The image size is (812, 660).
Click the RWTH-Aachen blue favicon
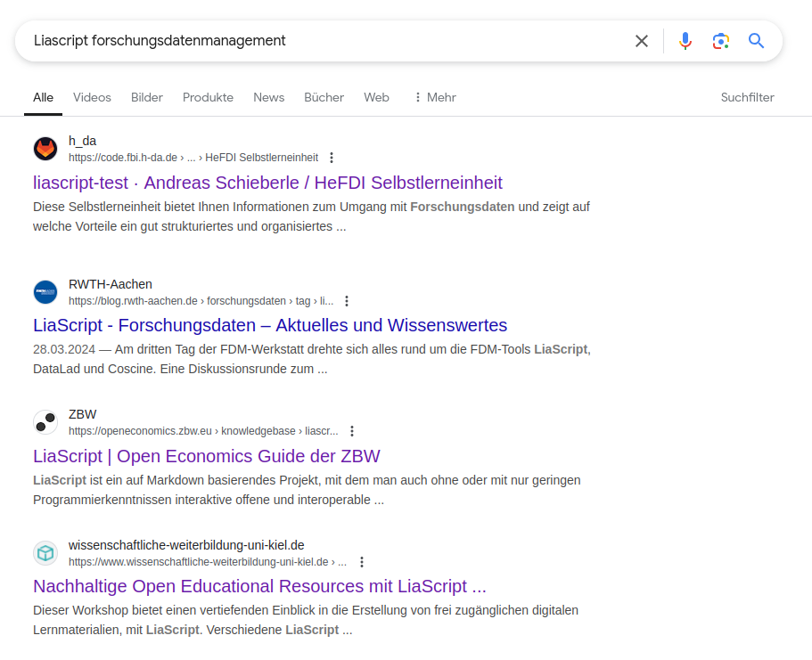(45, 292)
